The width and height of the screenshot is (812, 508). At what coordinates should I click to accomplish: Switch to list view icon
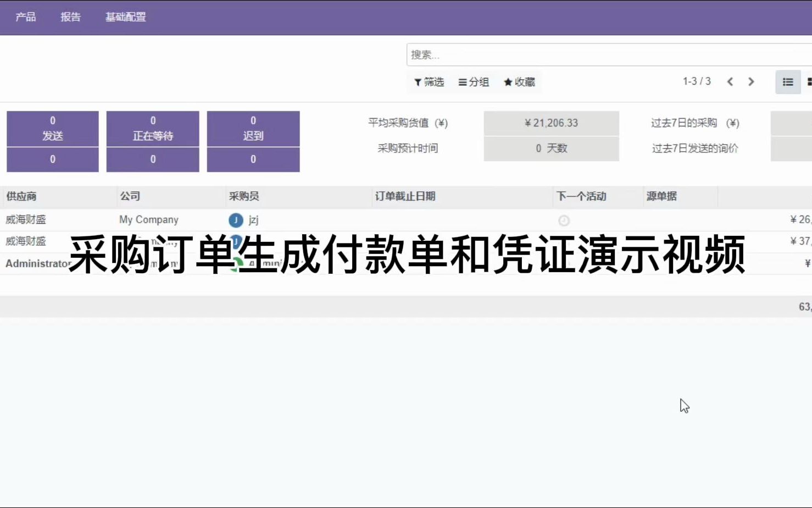[788, 82]
